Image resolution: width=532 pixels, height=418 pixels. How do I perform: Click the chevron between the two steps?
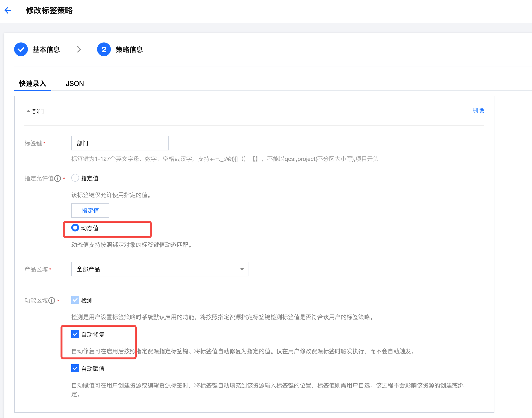tap(79, 49)
